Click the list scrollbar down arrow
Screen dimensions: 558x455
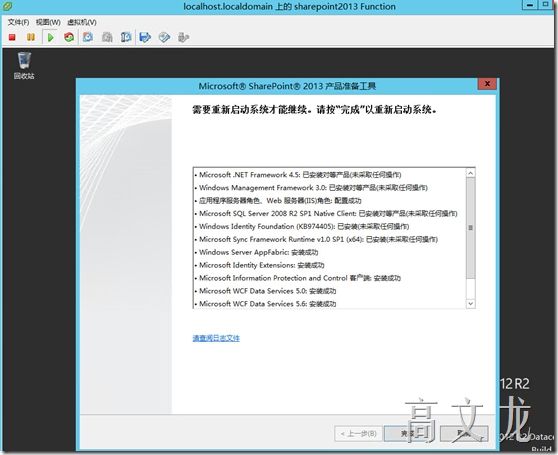click(470, 303)
